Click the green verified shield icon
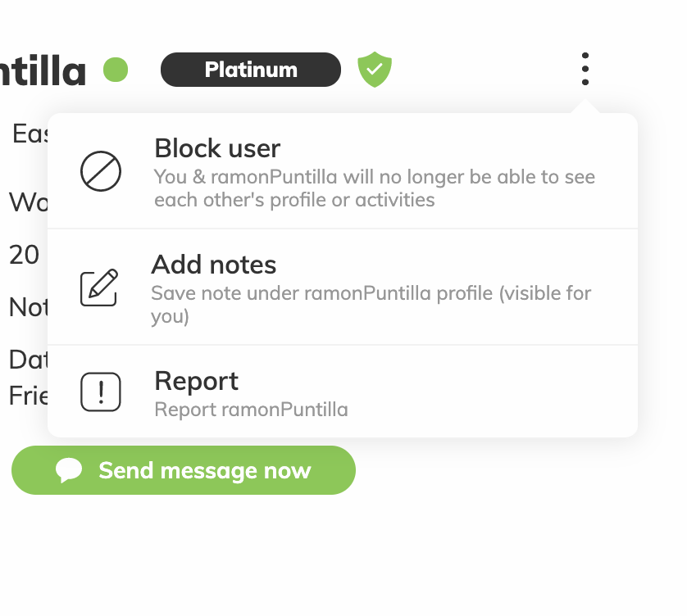The width and height of the screenshot is (687, 616). coord(375,69)
